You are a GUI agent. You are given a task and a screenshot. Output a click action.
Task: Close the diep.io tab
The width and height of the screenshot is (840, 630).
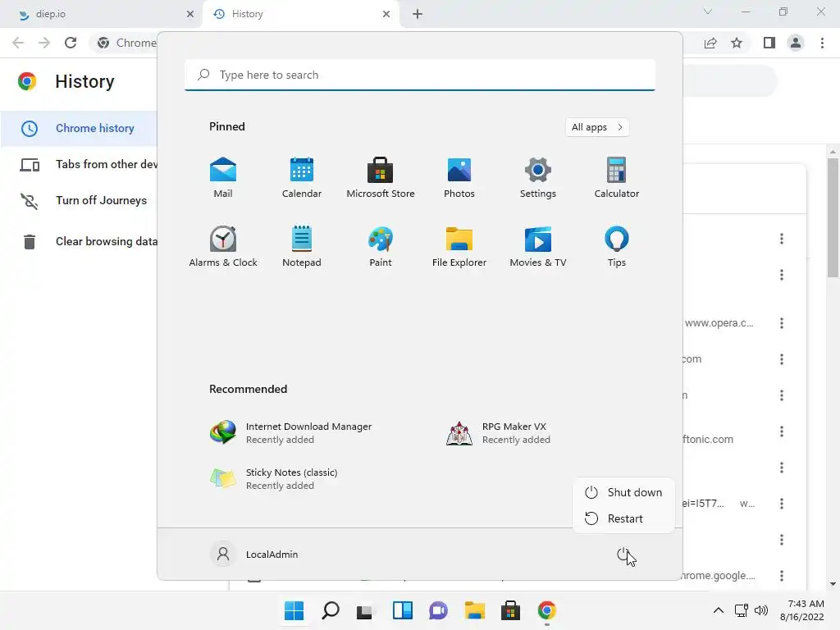pos(189,14)
